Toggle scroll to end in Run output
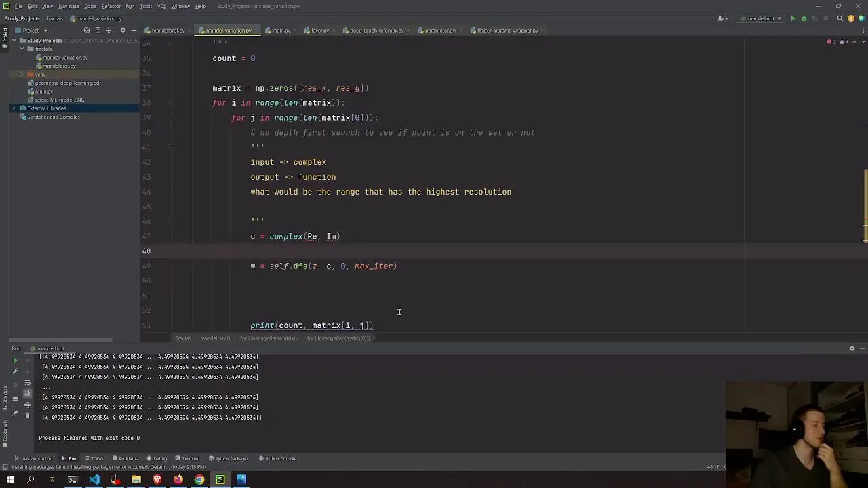This screenshot has width=868, height=488. [x=27, y=394]
